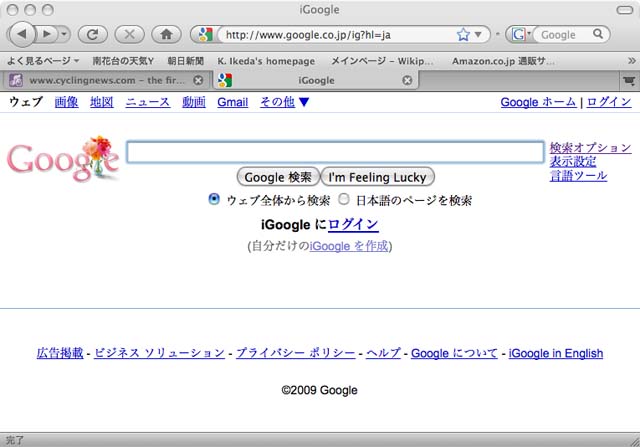Open the ニュース (News) link

point(147,102)
